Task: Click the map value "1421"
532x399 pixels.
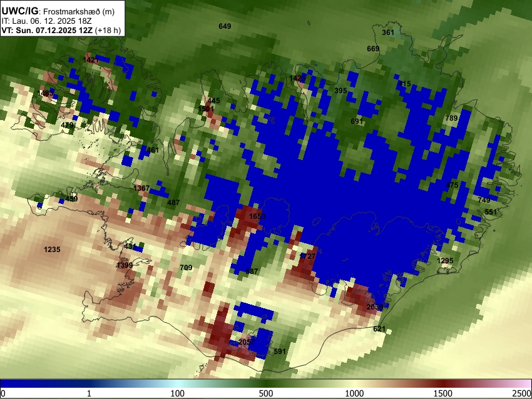Action: click(91, 60)
